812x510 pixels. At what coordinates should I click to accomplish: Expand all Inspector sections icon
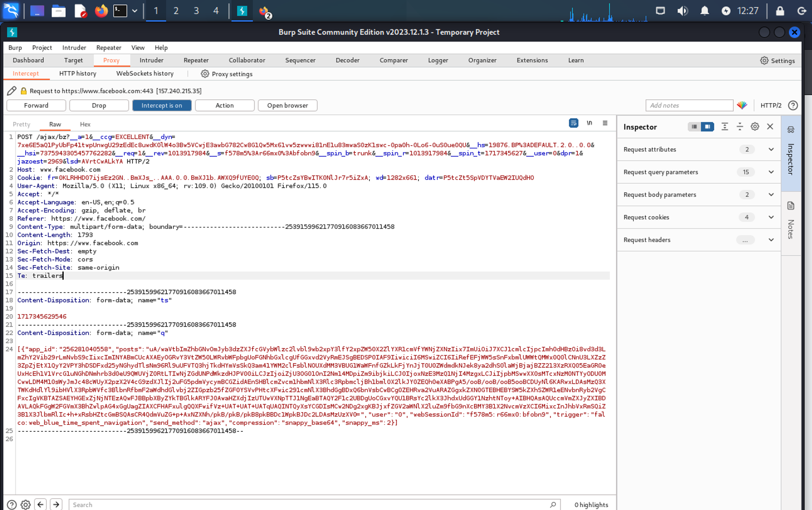click(725, 127)
